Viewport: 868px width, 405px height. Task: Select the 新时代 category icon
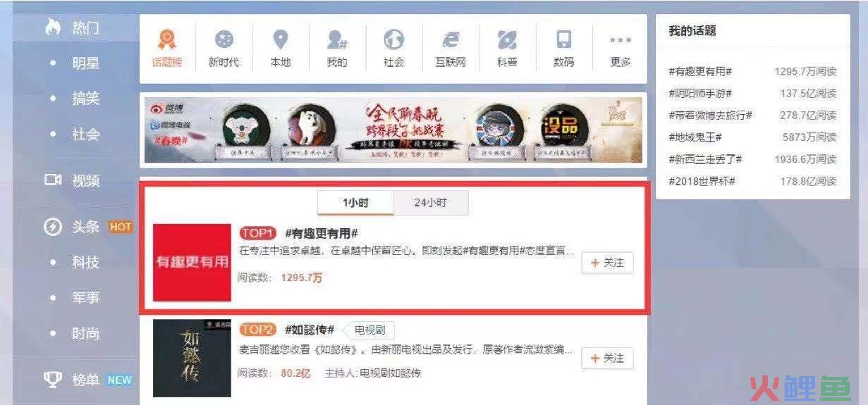point(224,49)
